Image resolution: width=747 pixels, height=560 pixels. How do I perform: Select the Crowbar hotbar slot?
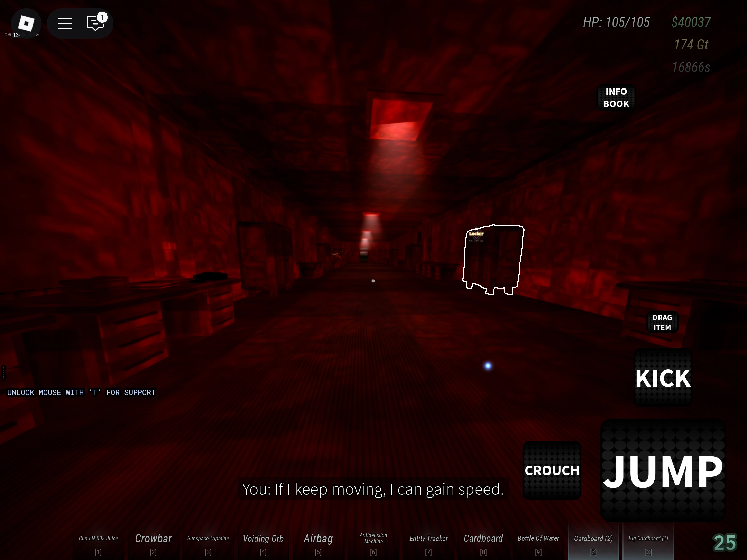point(153,542)
